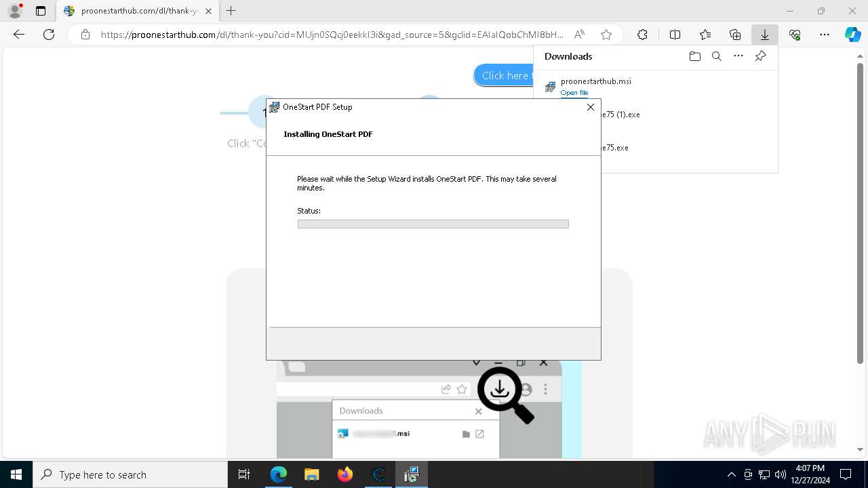Open downloads folder from Downloads panel
Screen dimensions: 868x488
(x=695, y=56)
